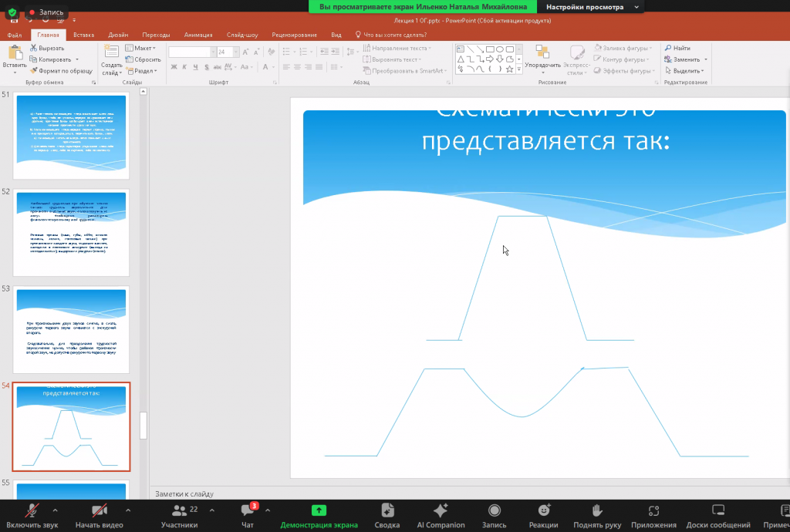Raise hand with Поднять руку

pos(597,516)
